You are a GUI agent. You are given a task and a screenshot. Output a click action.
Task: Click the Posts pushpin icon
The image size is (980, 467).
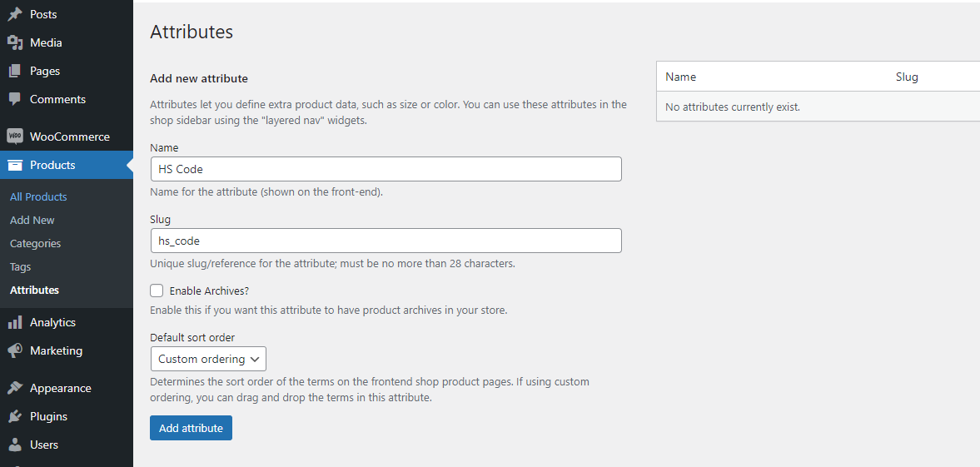[x=15, y=14]
